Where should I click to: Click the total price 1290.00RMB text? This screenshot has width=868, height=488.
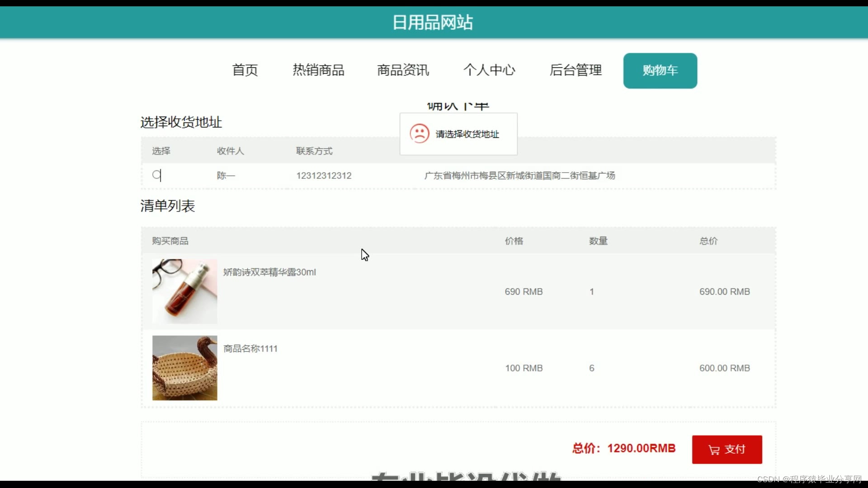pos(641,448)
